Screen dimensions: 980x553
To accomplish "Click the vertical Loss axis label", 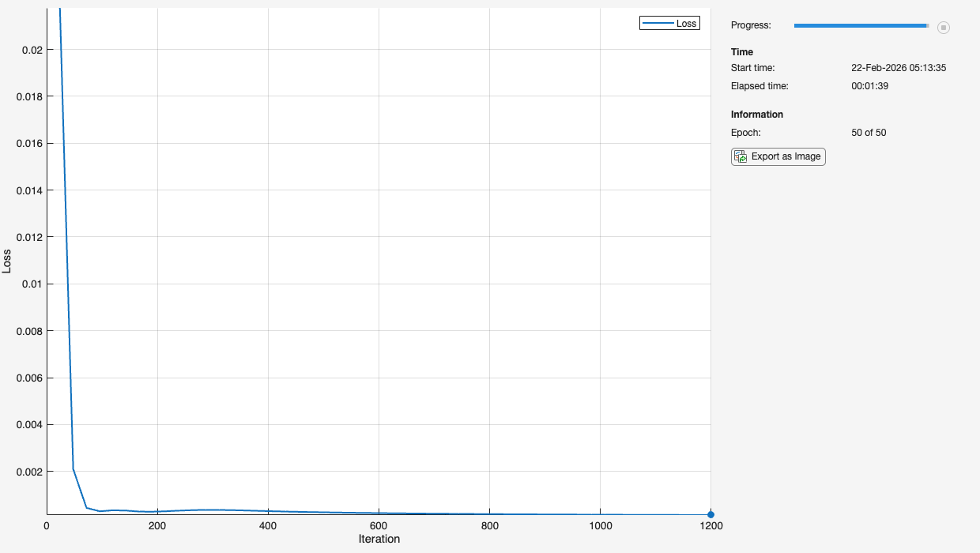I will point(7,261).
